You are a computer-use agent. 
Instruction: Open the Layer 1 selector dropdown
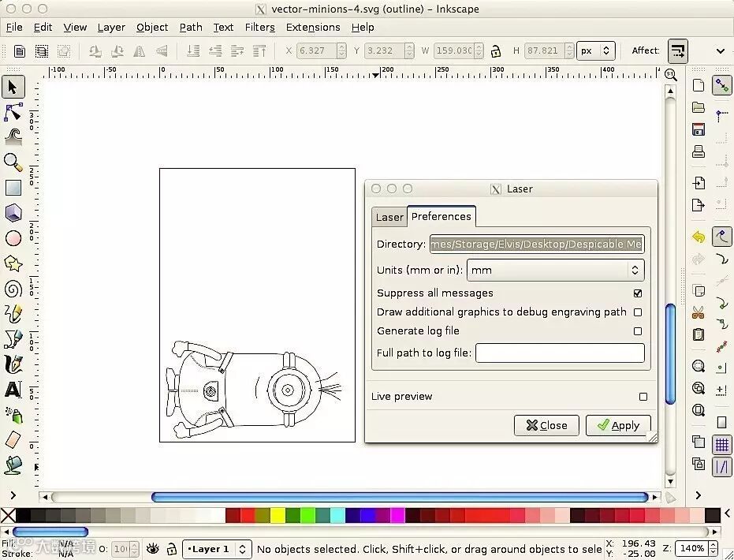pos(217,549)
